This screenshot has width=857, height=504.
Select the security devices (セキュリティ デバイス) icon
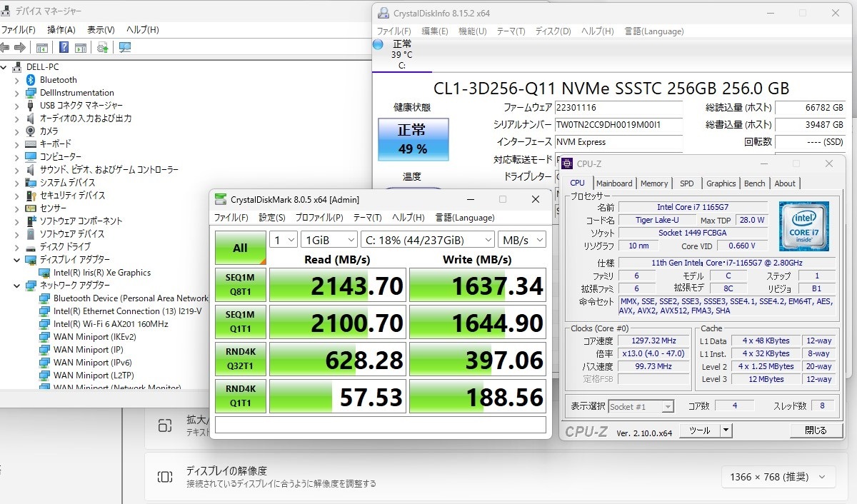(31, 196)
